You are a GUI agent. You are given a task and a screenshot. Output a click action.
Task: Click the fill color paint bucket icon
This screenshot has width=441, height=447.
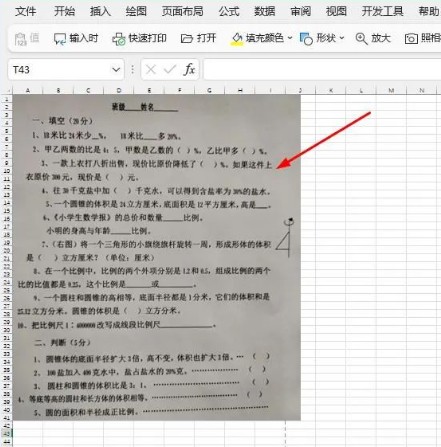[x=237, y=39]
